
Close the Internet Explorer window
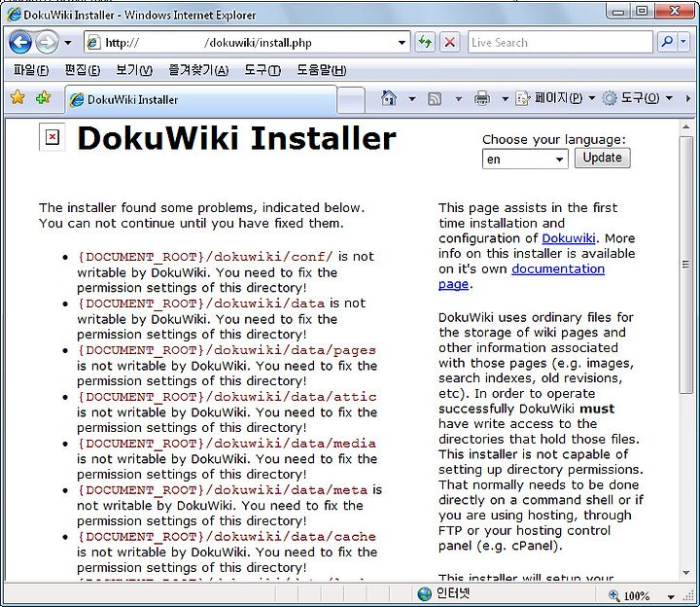[x=674, y=11]
